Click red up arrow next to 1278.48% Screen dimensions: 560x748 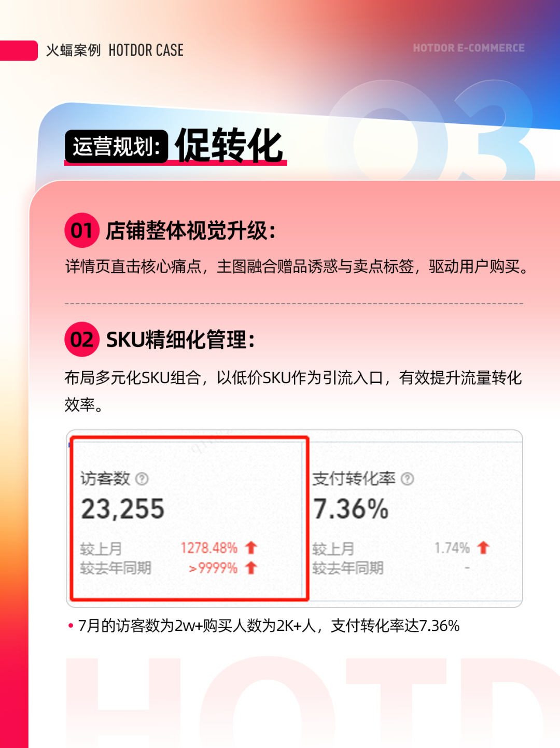(251, 547)
